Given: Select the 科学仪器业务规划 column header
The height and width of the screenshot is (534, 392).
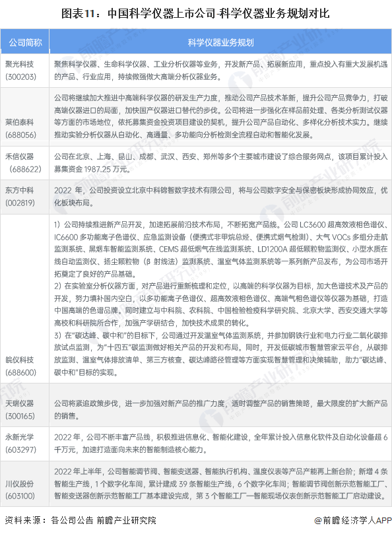Looking at the screenshot, I should [220, 42].
